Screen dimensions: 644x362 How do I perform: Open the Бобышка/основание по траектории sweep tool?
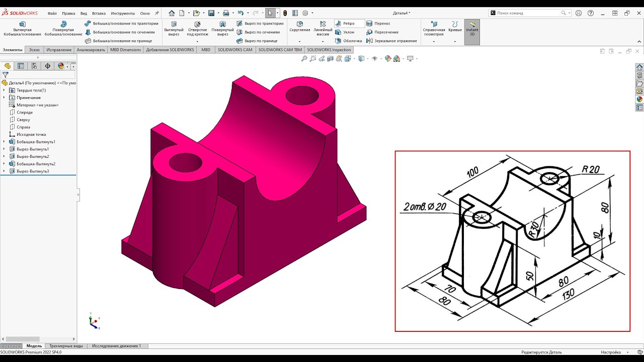tap(122, 24)
